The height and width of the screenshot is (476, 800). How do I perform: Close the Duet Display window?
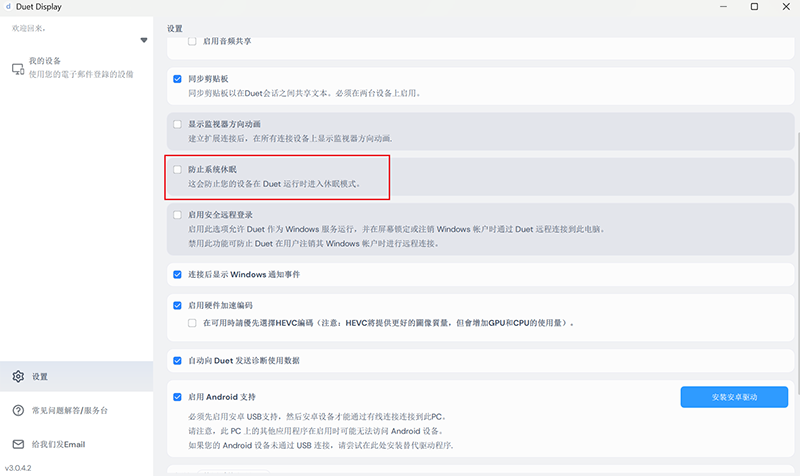click(x=786, y=7)
